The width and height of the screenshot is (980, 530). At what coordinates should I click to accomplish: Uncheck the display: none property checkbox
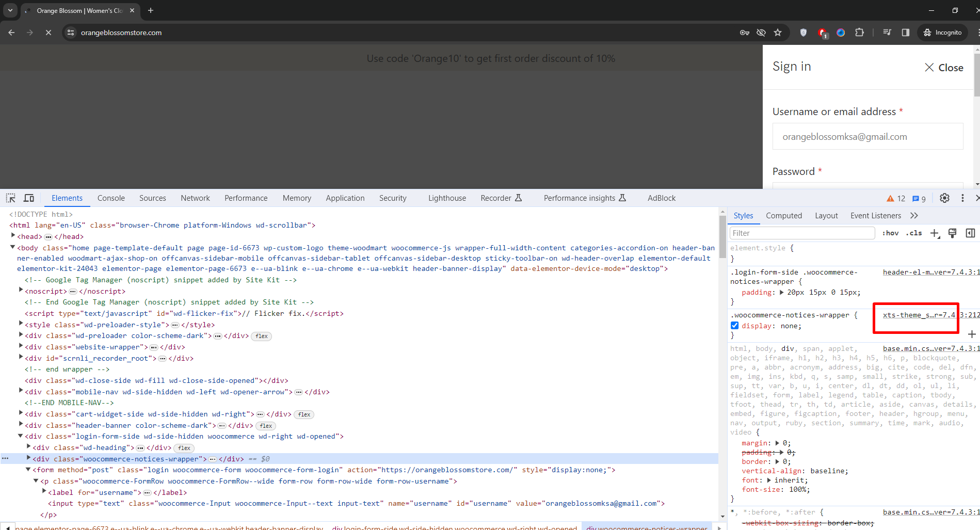[735, 326]
